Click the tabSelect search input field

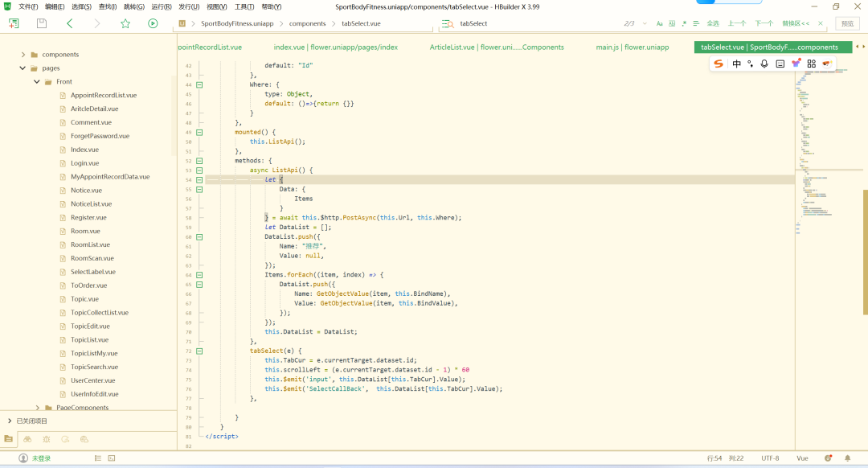(537, 24)
